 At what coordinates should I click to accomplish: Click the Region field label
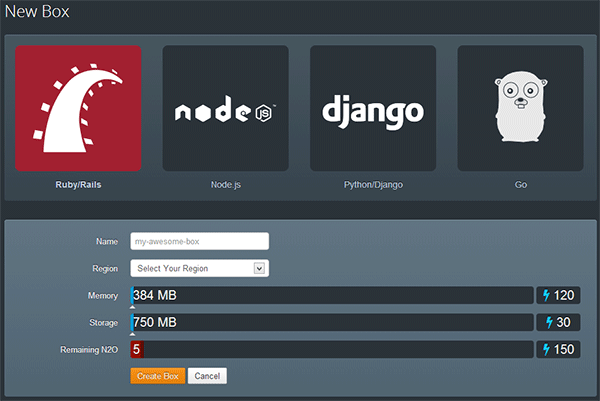(105, 269)
